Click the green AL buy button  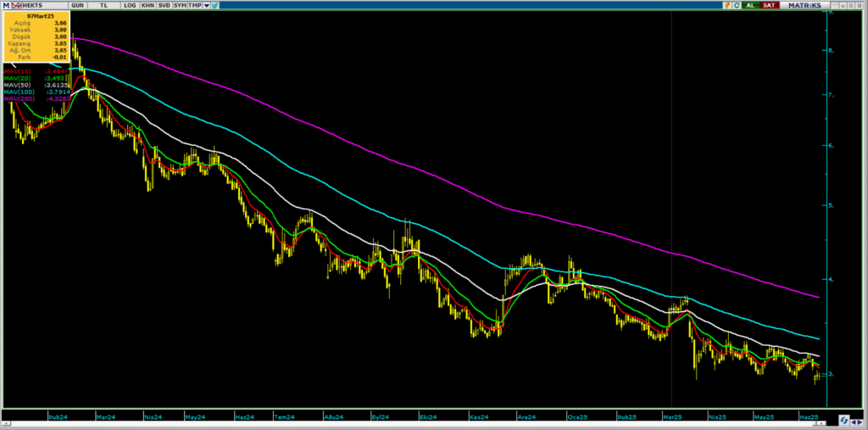(751, 6)
